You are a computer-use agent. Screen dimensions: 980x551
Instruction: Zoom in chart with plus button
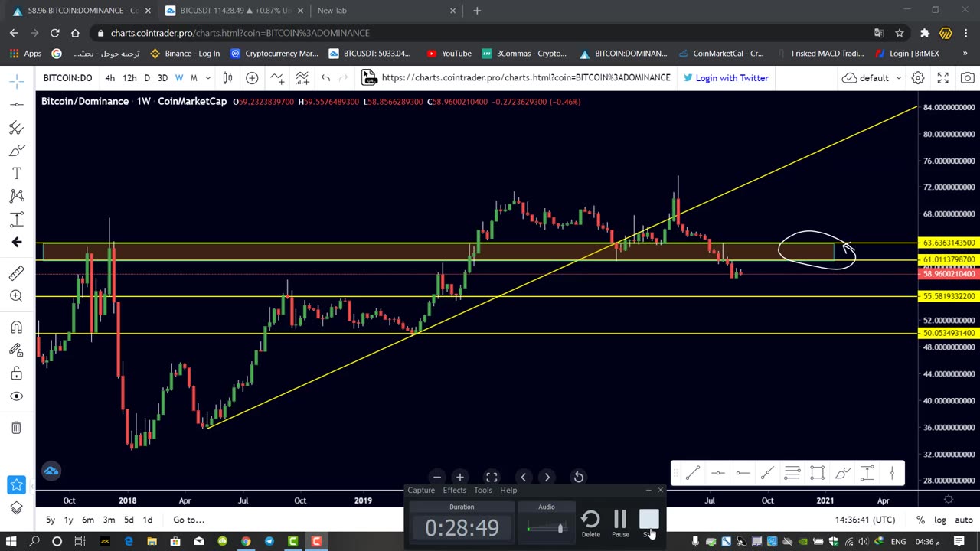[459, 478]
